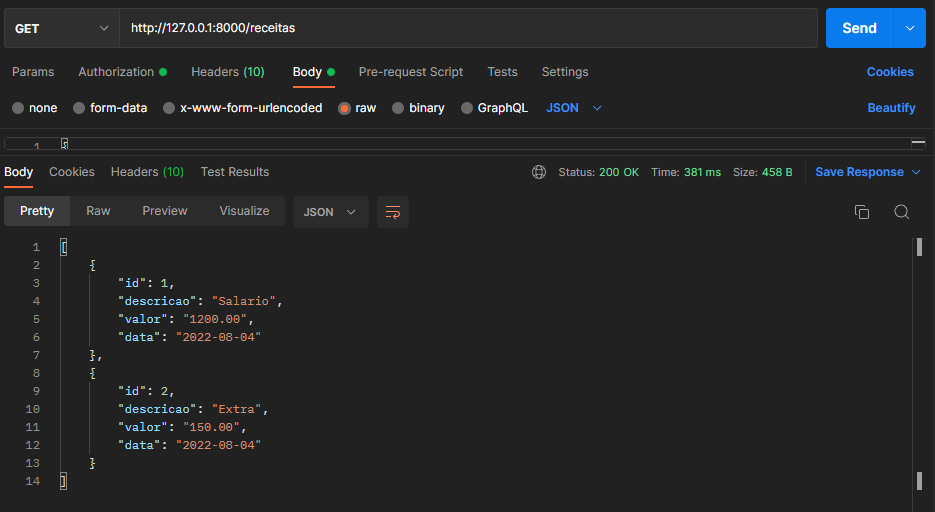935x512 pixels.
Task: Click the Status 200 OK text
Action: 599,172
